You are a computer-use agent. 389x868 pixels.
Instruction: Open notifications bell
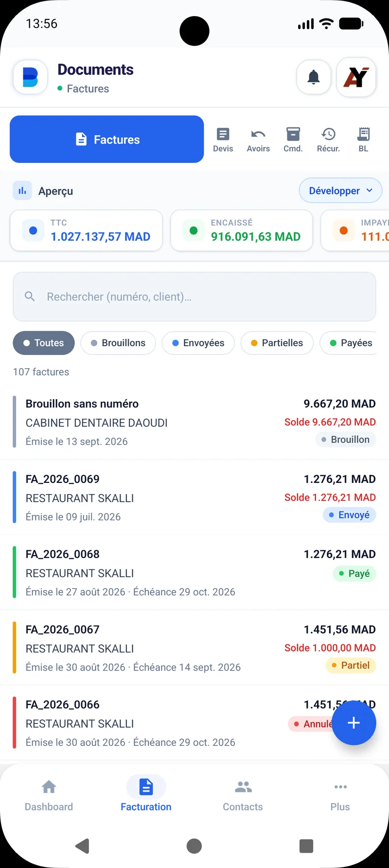[314, 77]
